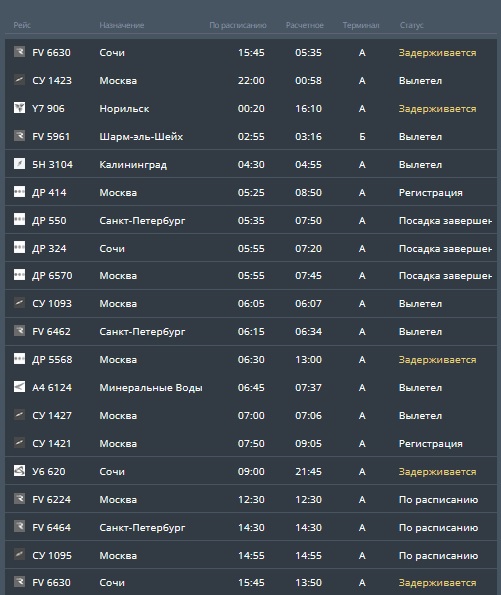The width and height of the screenshot is (501, 595).
Task: Click destination Норильск
Action: (x=124, y=109)
